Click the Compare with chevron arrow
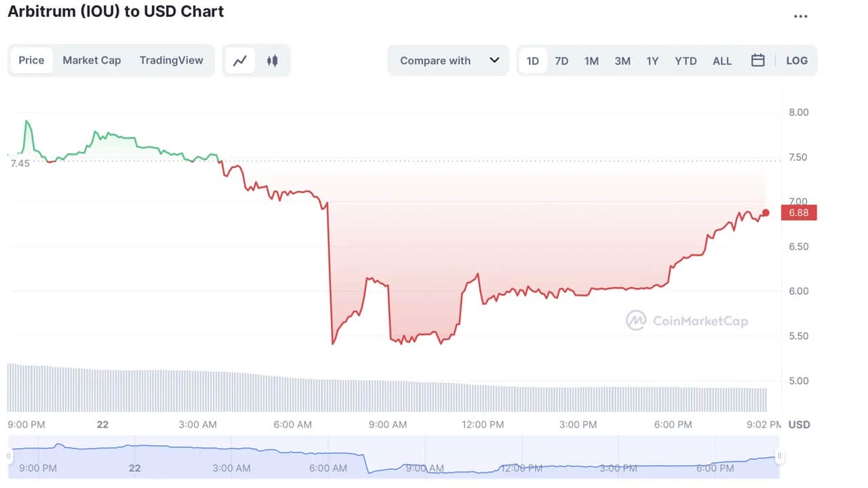868x488 pixels. pos(494,60)
